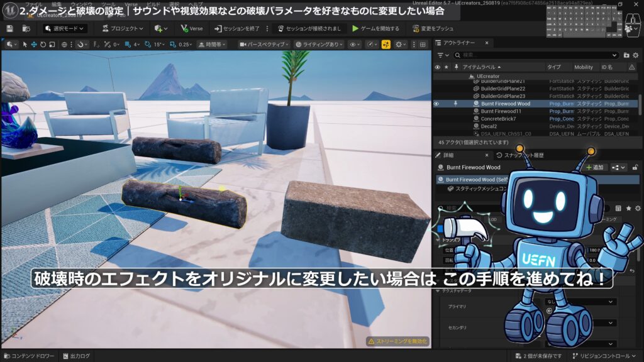Toggle visibility of Burnt Firewood Wood row
Viewport: 644px width, 362px height.
[436, 104]
